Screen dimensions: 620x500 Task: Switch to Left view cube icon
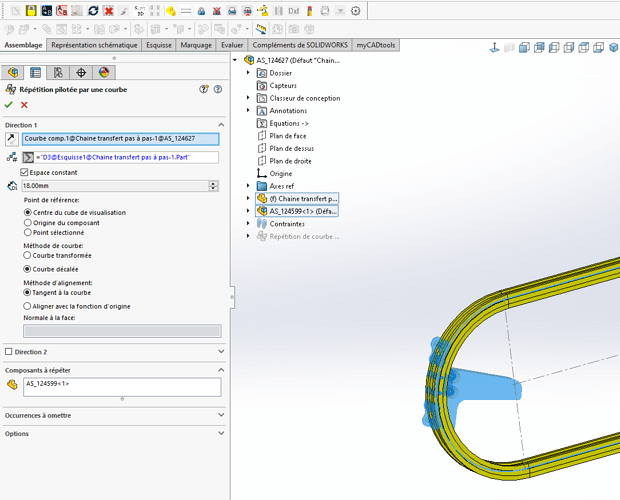coord(554,48)
